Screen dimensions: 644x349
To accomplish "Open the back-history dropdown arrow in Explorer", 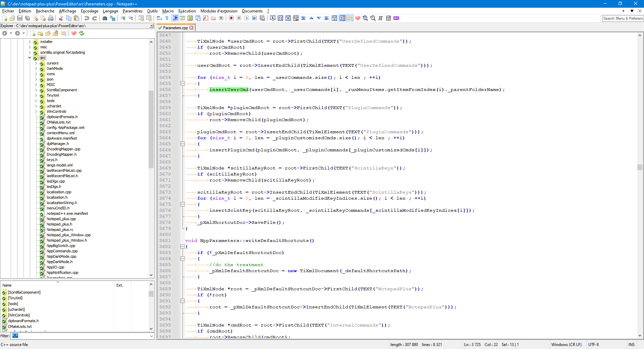I will click(x=11, y=33).
